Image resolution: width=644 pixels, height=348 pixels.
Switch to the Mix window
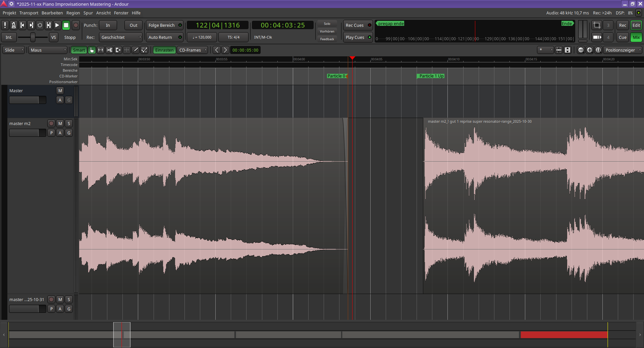click(x=636, y=37)
